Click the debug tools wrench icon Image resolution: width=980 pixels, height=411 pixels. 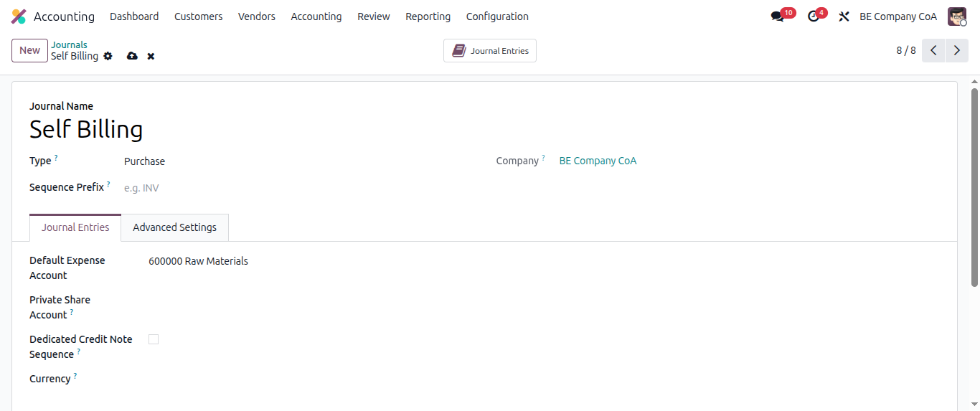coord(844,16)
